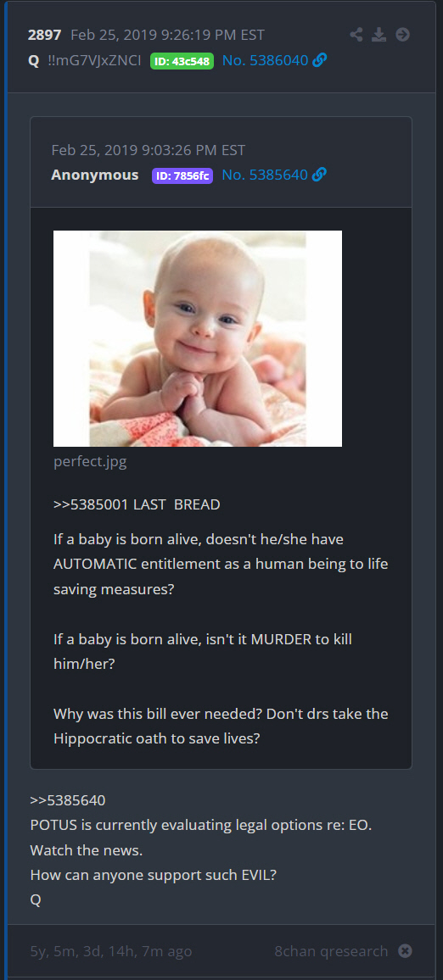Click the 5y, 5m, 3d time-ago text
This screenshot has height=980, width=443.
click(111, 951)
